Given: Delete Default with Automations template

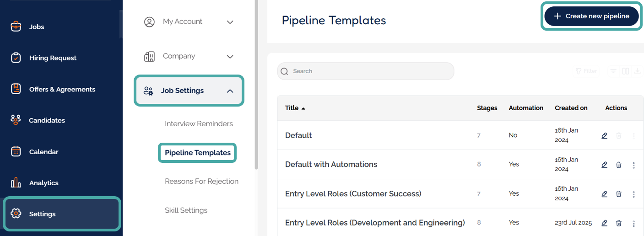Looking at the screenshot, I should click(x=618, y=165).
